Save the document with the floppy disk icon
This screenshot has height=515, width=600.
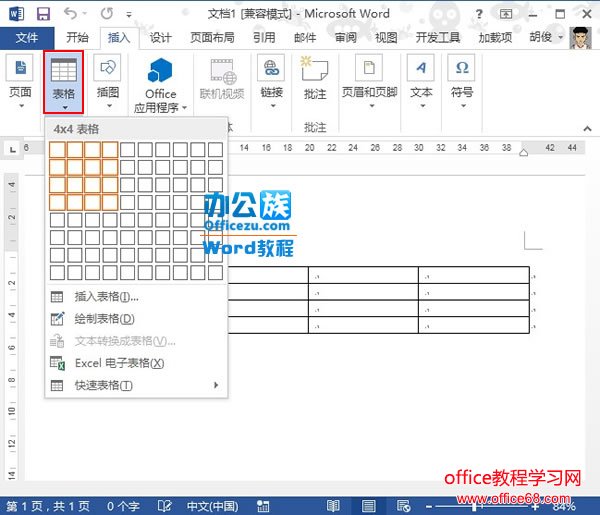coord(43,14)
